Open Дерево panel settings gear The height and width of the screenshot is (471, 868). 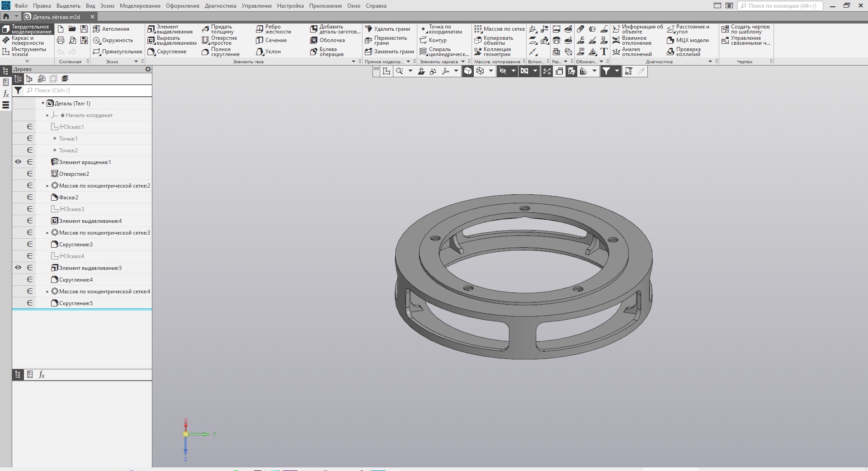pos(148,69)
